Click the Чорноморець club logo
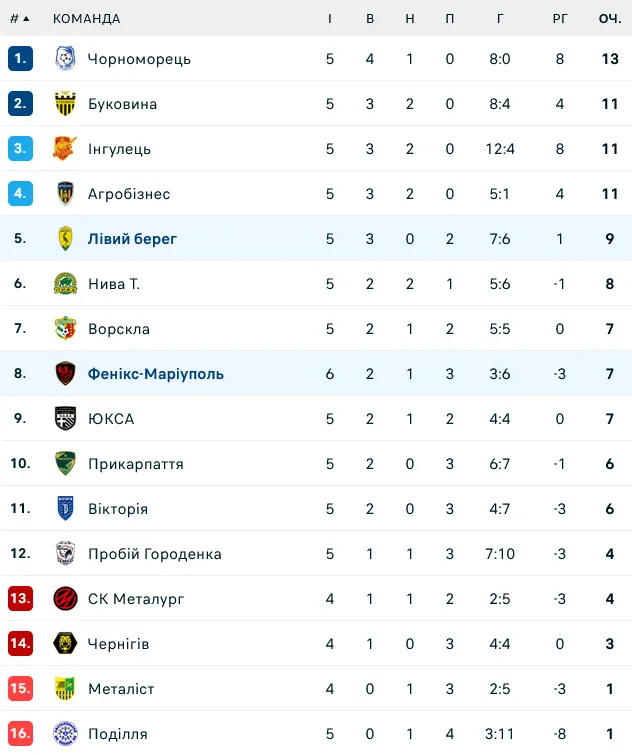632x755 pixels. (65, 58)
